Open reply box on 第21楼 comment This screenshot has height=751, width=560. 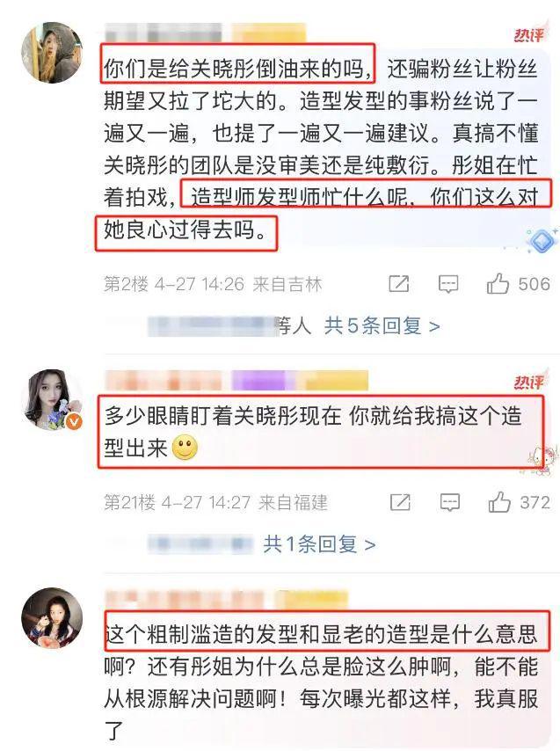click(x=450, y=502)
